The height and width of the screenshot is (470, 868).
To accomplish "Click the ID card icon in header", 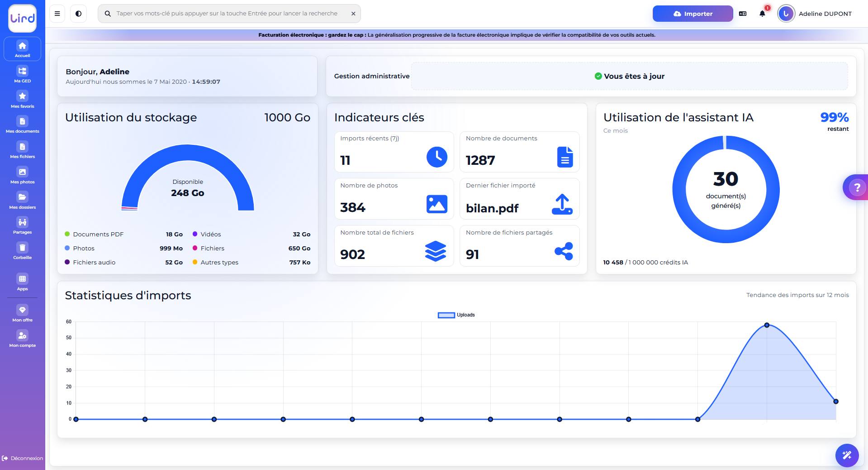I will [x=742, y=14].
